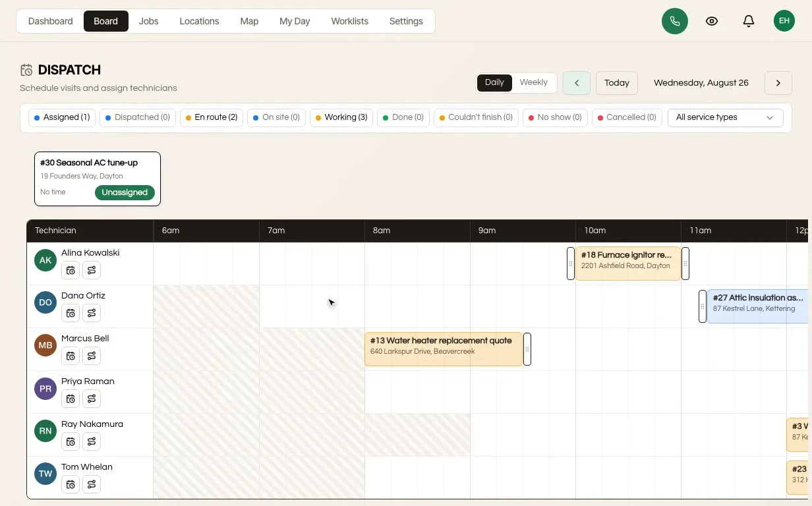Image resolution: width=812 pixels, height=506 pixels.
Task: Toggle the Working (3) status filter
Action: [341, 117]
